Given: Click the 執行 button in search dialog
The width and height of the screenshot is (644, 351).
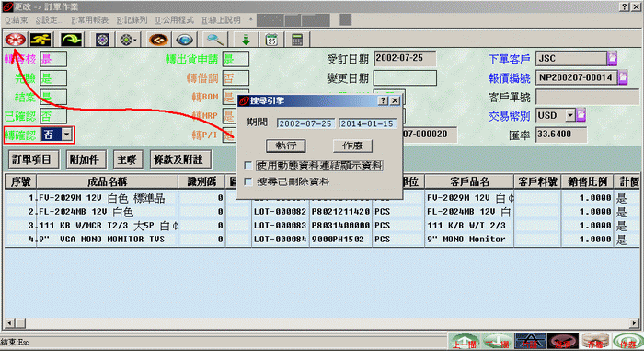Looking at the screenshot, I should 286,146.
